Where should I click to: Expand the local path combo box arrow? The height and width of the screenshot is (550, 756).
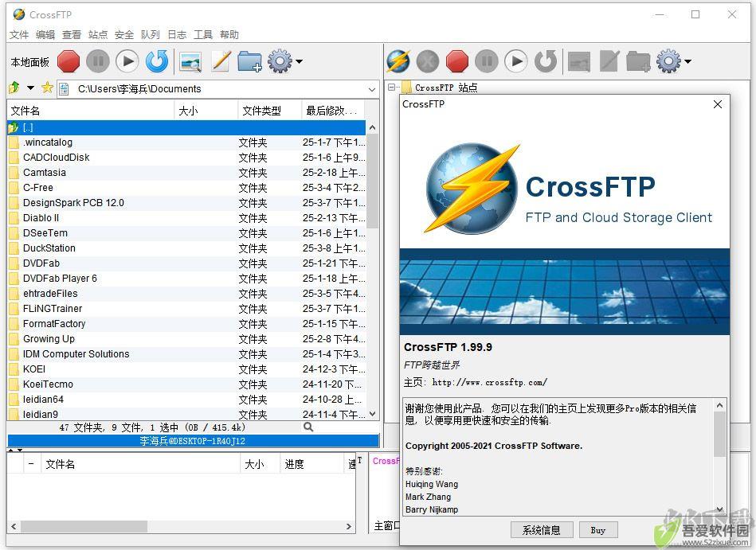[x=372, y=89]
